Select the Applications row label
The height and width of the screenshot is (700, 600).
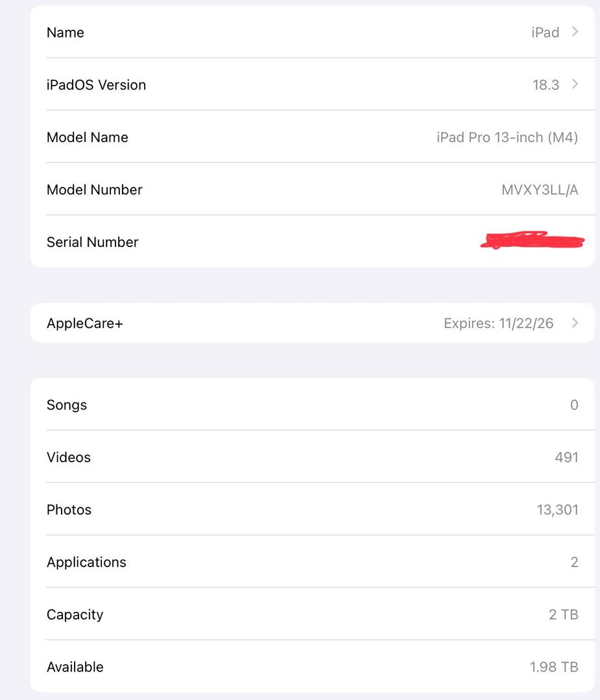[86, 562]
